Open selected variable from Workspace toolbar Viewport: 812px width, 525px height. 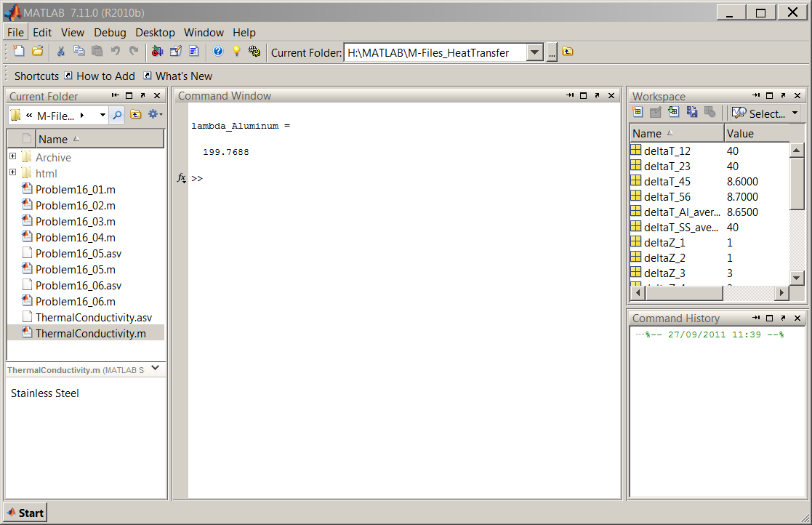656,112
